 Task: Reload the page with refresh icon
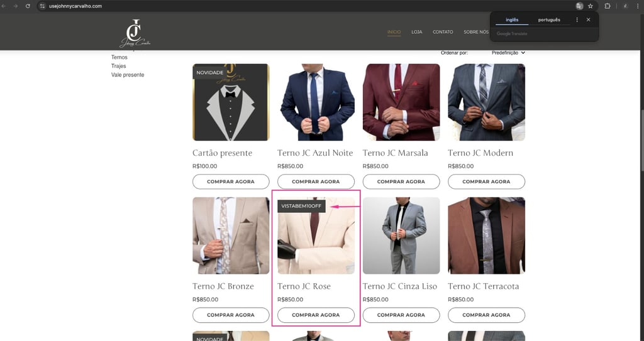click(28, 6)
